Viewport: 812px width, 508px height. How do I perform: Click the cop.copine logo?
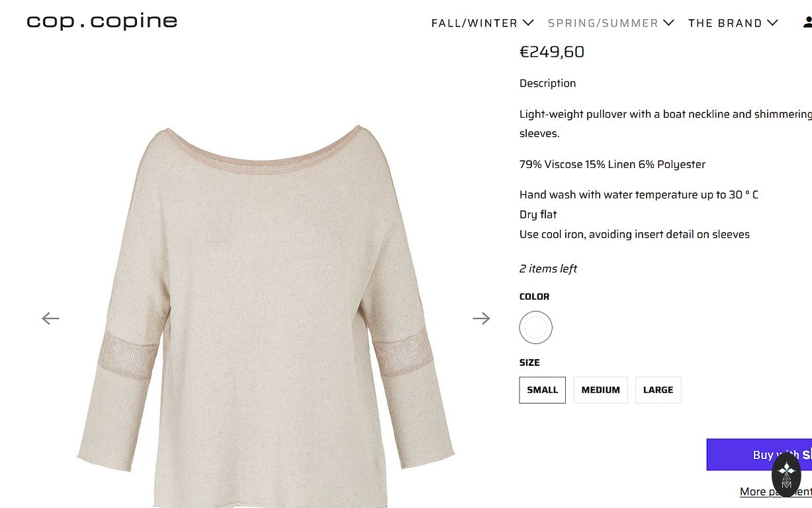(x=102, y=21)
